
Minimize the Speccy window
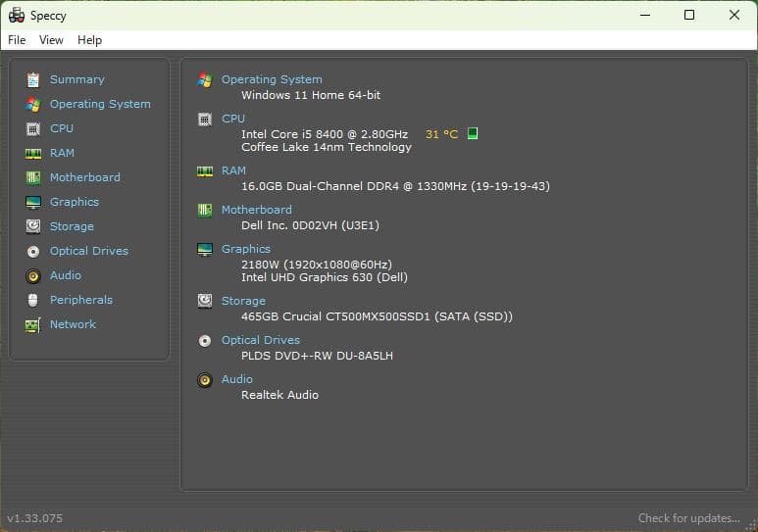(645, 15)
